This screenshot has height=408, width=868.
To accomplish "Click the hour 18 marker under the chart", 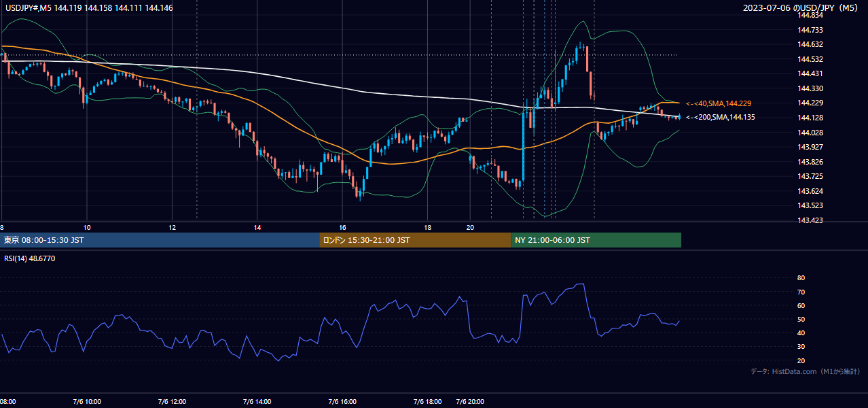I will tap(427, 227).
